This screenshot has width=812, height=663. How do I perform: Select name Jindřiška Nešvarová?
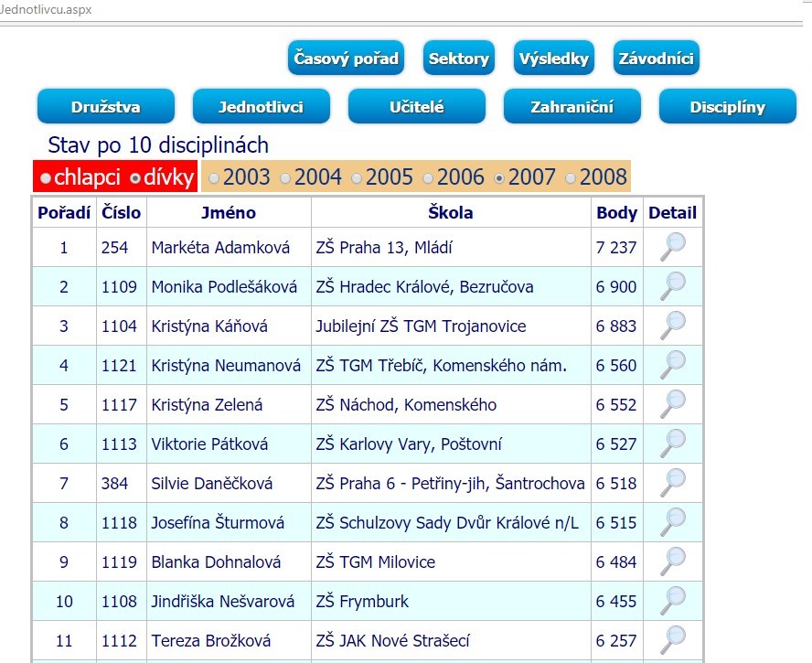pyautogui.click(x=223, y=602)
